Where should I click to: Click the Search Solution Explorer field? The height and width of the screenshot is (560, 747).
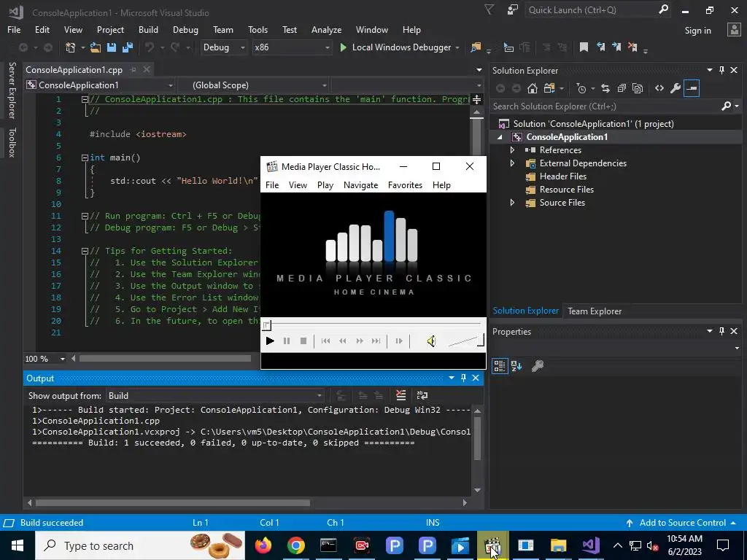605,106
